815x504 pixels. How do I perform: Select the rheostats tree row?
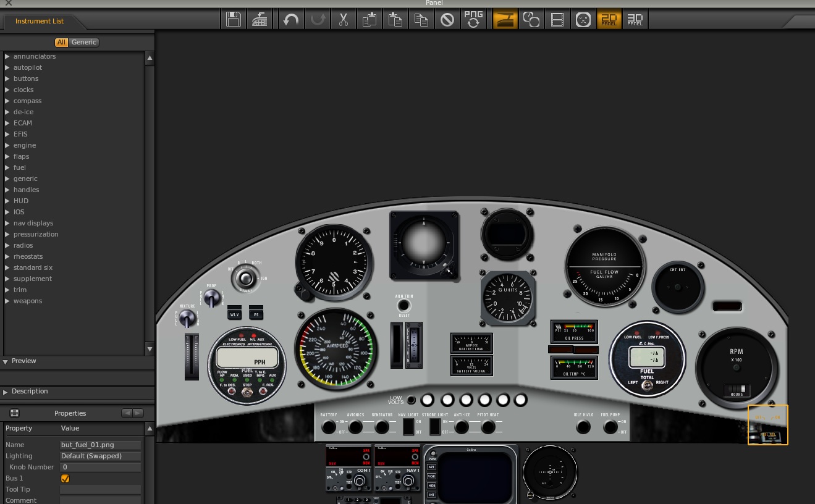(73, 256)
